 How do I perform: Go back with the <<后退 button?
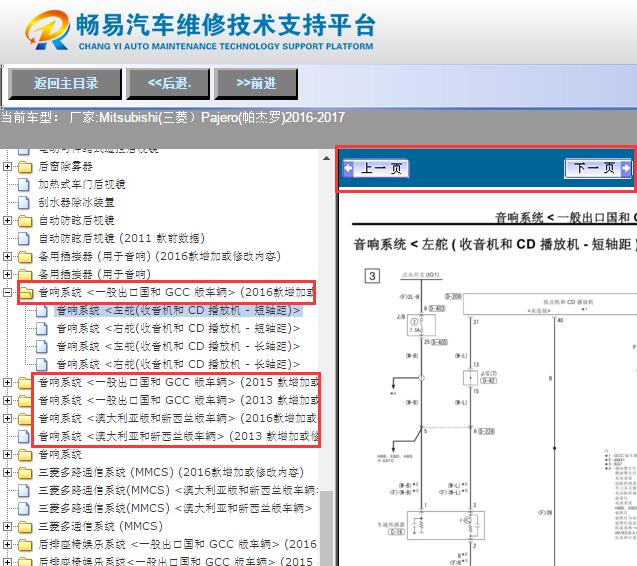(168, 84)
